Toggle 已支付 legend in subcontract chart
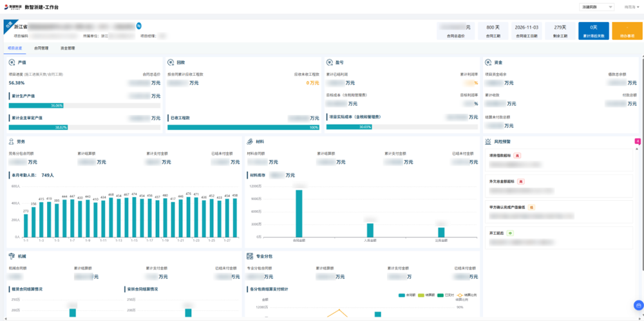This screenshot has width=644, height=321. pyautogui.click(x=446, y=295)
